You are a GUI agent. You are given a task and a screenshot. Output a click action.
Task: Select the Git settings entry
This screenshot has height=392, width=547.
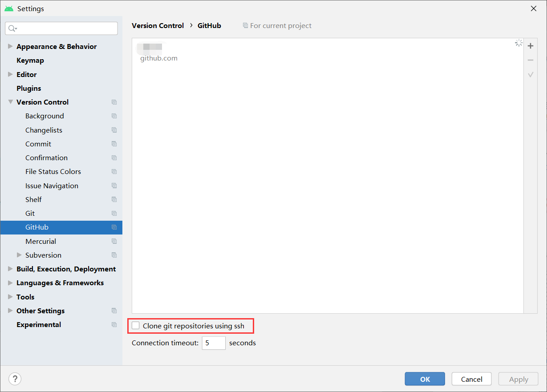click(x=30, y=213)
